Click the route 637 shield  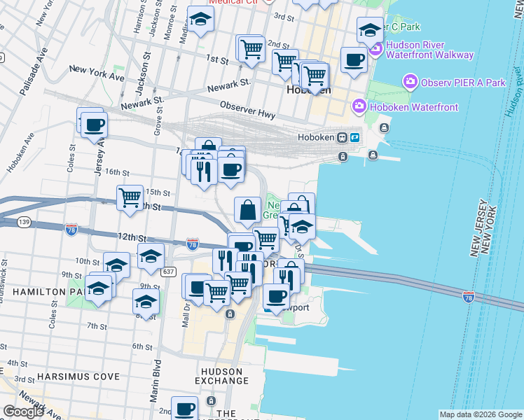click(168, 272)
